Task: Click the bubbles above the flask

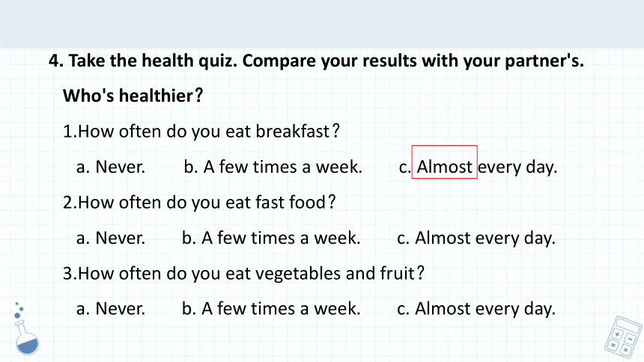Action: pos(19,310)
